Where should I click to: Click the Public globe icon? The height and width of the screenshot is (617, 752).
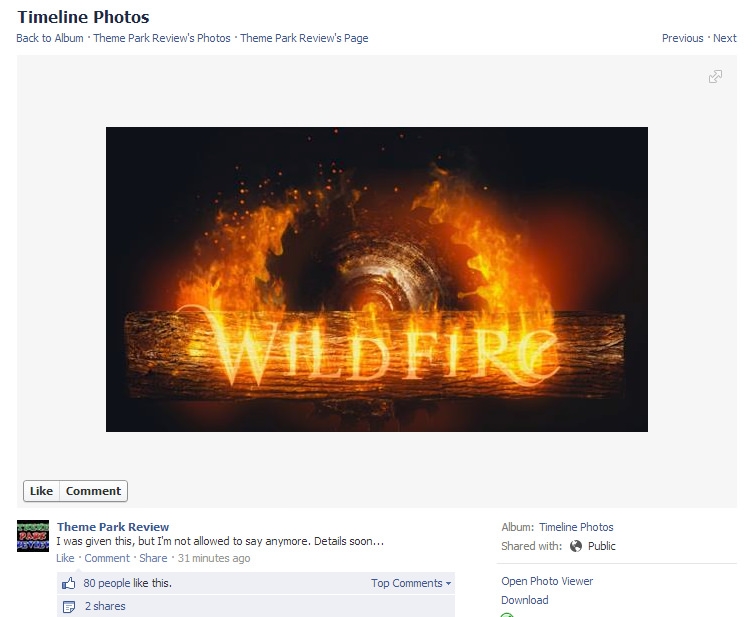576,546
